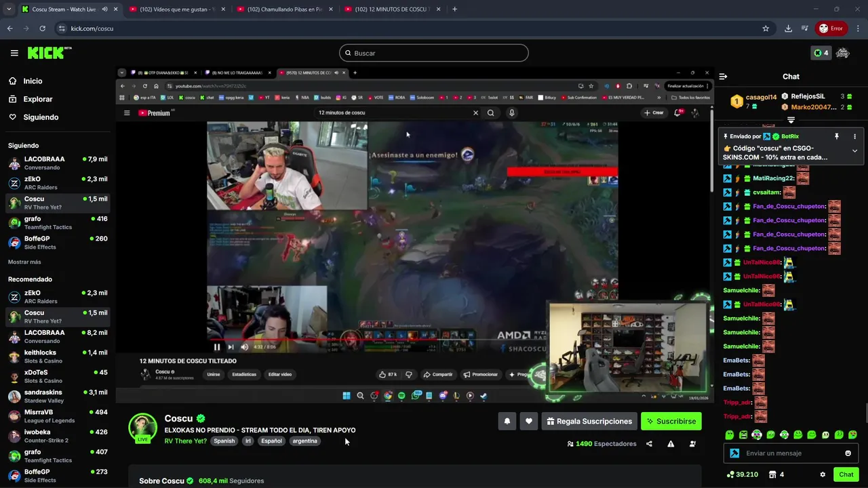Click the Buscar search field
This screenshot has width=868, height=488.
434,53
